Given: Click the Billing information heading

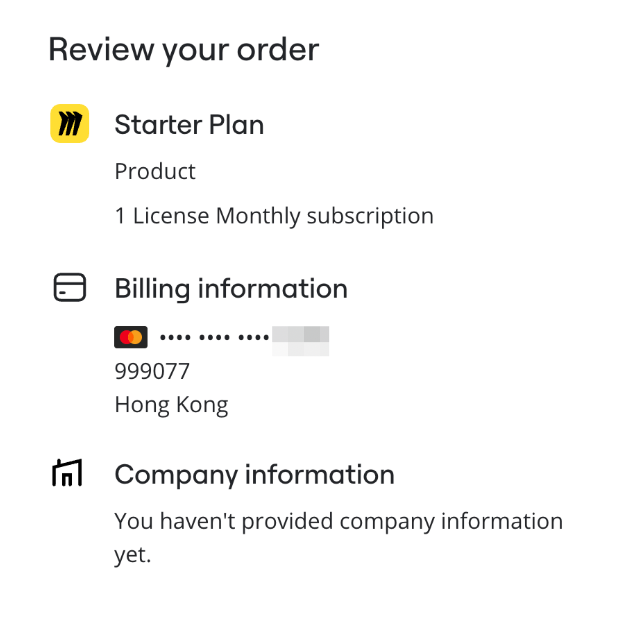Looking at the screenshot, I should (231, 289).
